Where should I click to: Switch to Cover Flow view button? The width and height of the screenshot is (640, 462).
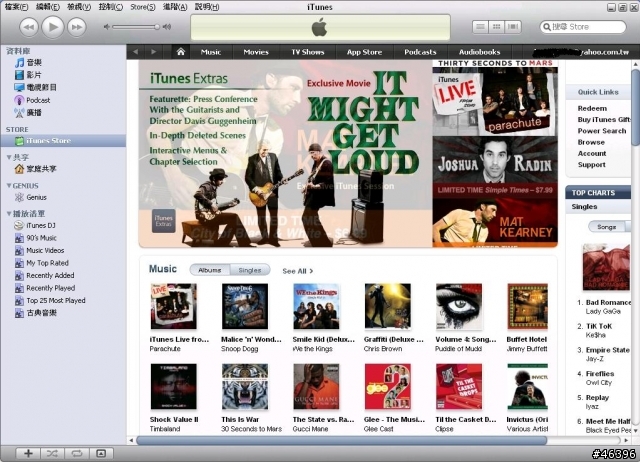pos(513,27)
